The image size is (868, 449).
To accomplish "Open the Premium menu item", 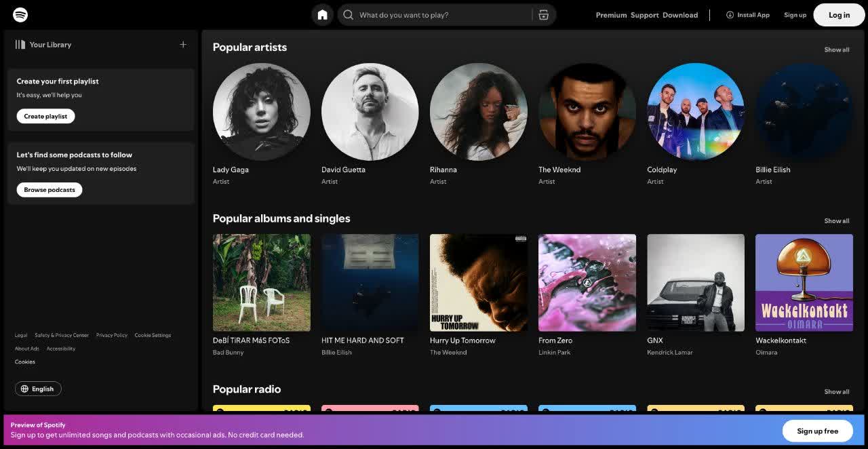I will coord(611,15).
